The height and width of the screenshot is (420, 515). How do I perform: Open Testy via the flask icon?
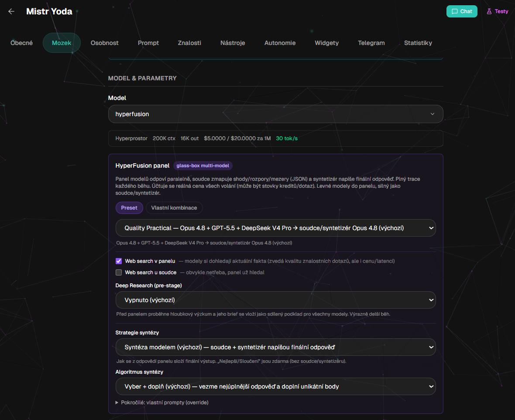[x=497, y=11]
